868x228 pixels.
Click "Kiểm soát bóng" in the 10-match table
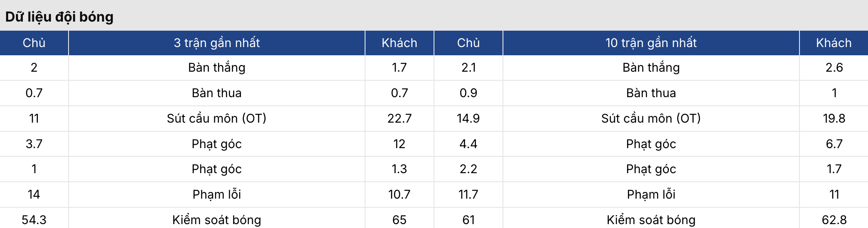pos(651,220)
